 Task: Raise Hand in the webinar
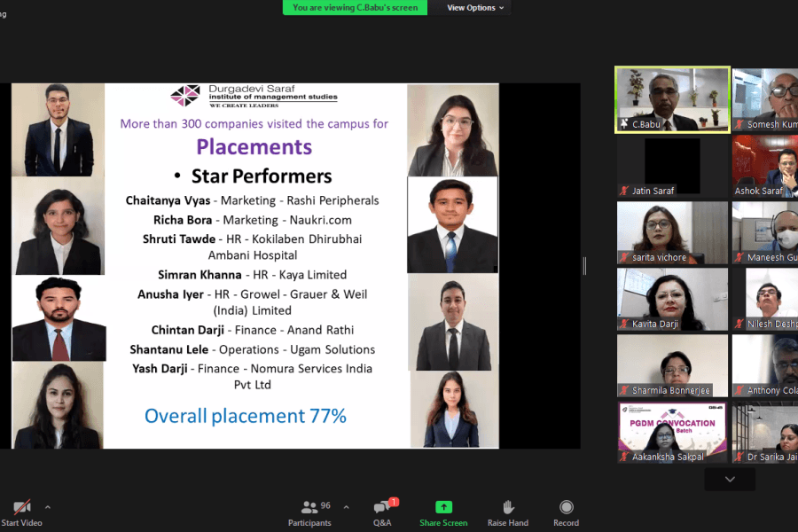click(x=508, y=513)
